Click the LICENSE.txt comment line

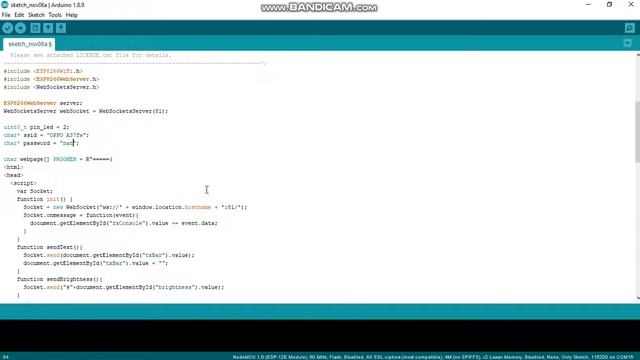click(x=91, y=55)
